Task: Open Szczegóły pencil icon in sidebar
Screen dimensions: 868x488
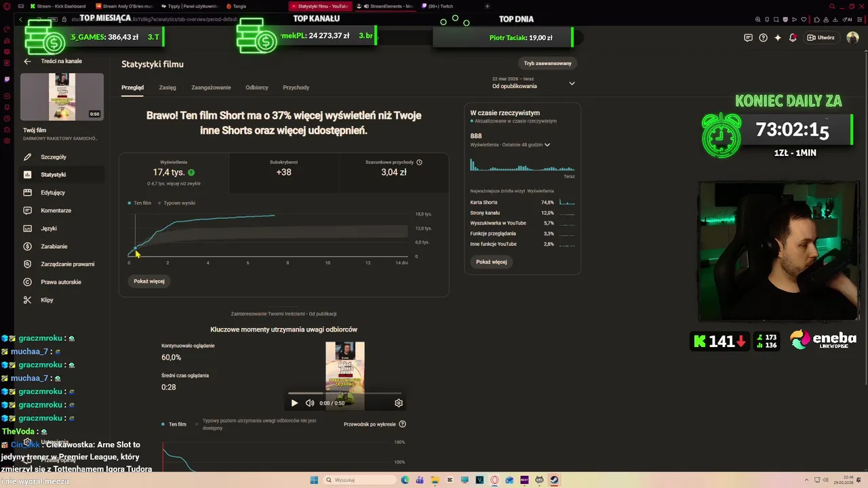Action: 27,157
